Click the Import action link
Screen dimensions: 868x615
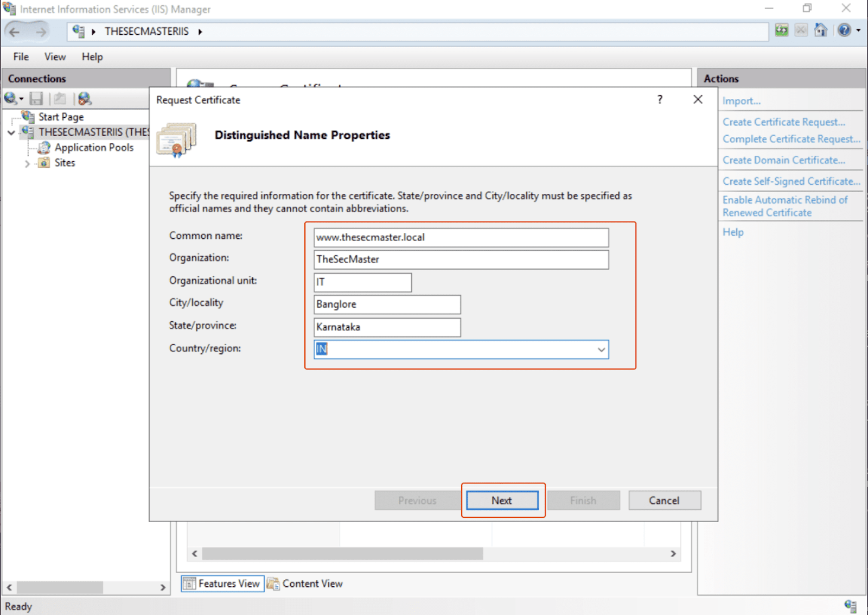click(742, 101)
